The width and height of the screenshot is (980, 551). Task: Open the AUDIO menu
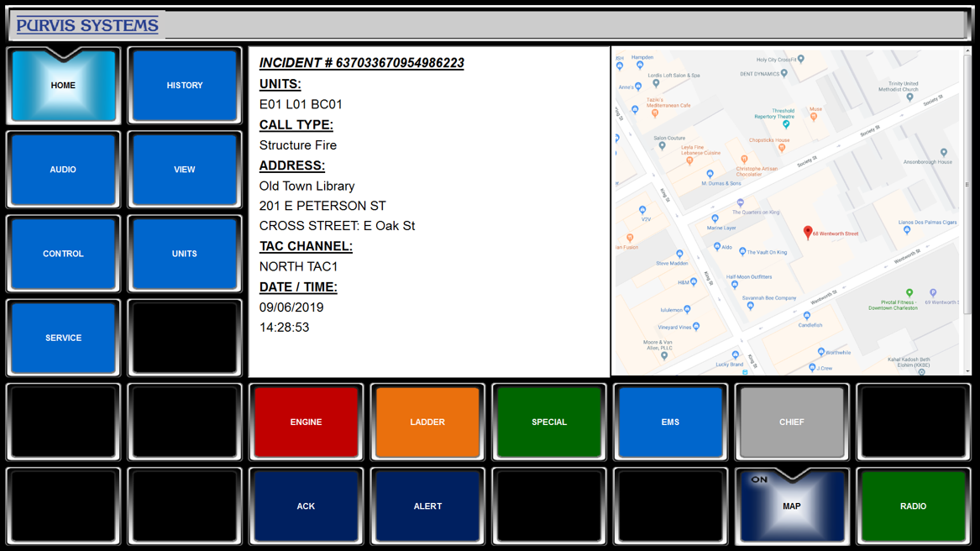coord(63,170)
